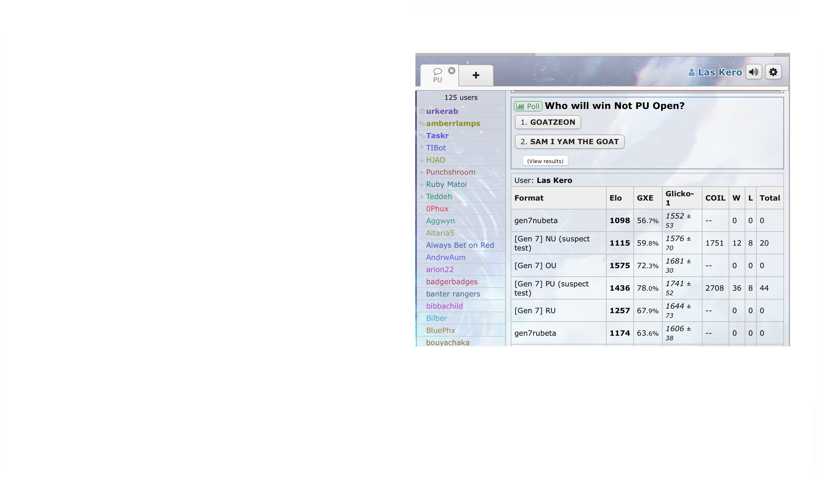Select badgerbadges in the user list

(461, 282)
